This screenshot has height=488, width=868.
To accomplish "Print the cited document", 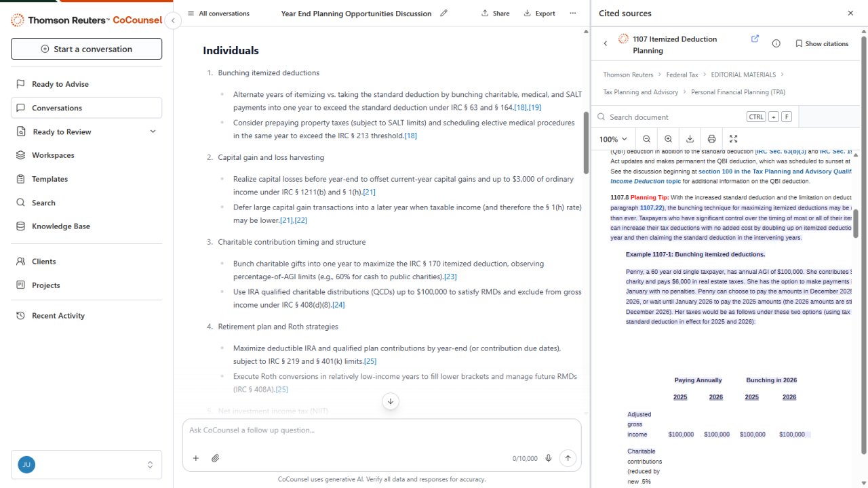I will click(711, 139).
